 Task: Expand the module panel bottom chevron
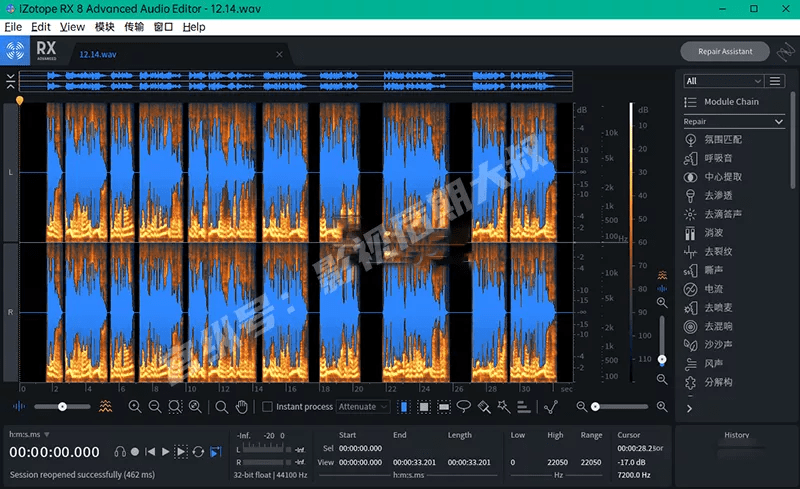click(x=689, y=408)
